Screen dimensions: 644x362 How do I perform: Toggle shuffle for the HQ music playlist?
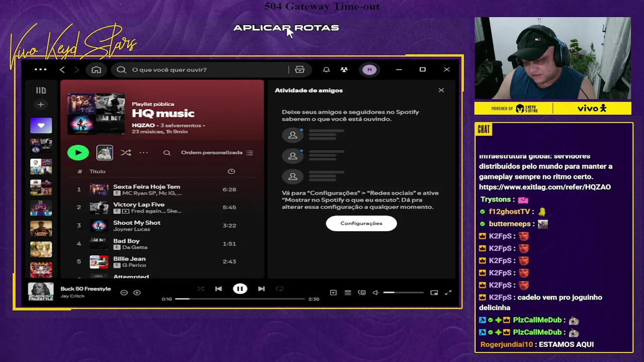[x=126, y=152]
